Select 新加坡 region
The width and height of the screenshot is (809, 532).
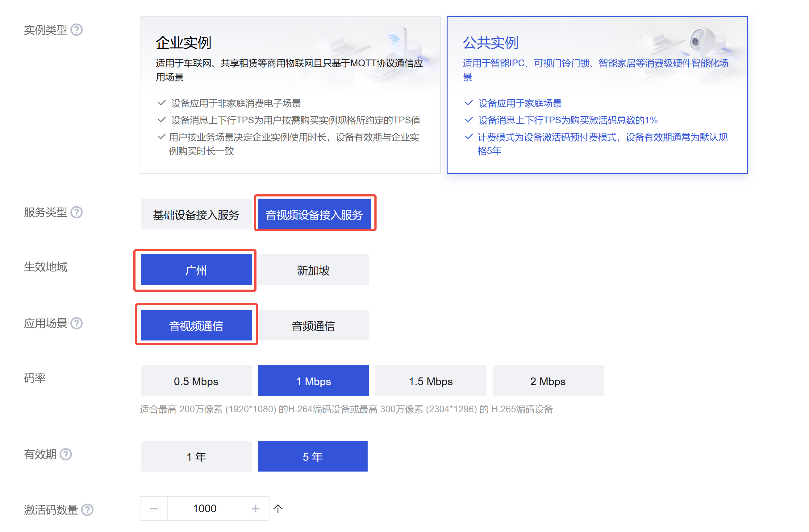pos(313,270)
